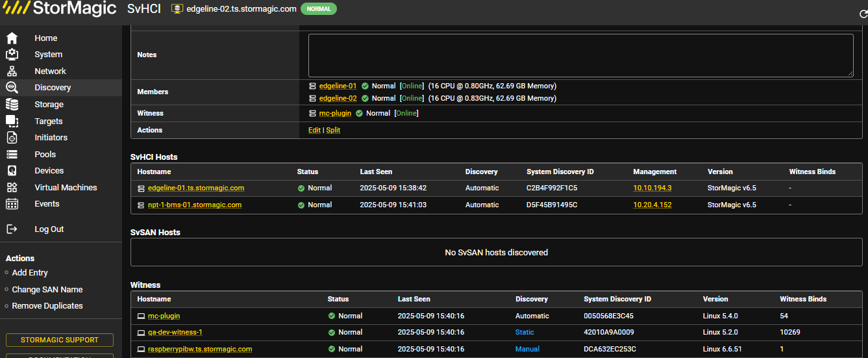The height and width of the screenshot is (358, 868).
Task: Open the qa-dev-witness-1 link
Action: click(x=175, y=333)
